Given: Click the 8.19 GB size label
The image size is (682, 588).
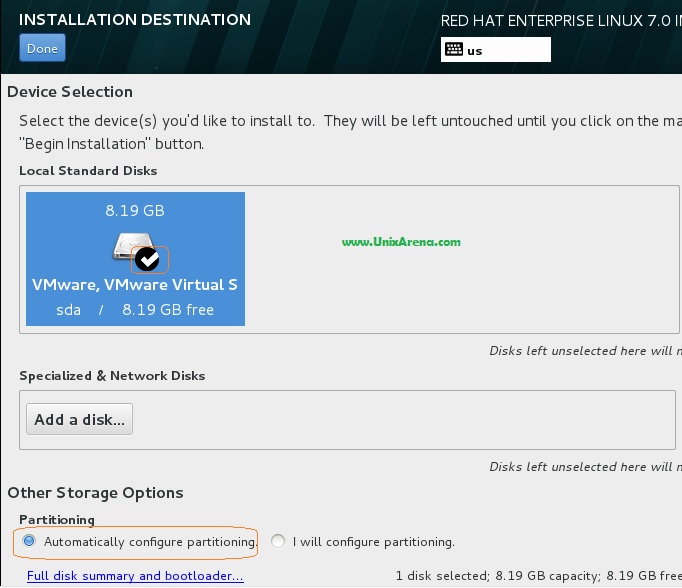Looking at the screenshot, I should (135, 210).
